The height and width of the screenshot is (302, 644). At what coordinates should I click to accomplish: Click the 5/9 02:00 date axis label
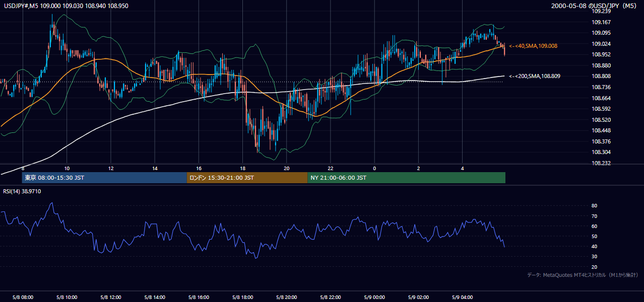pos(419,297)
